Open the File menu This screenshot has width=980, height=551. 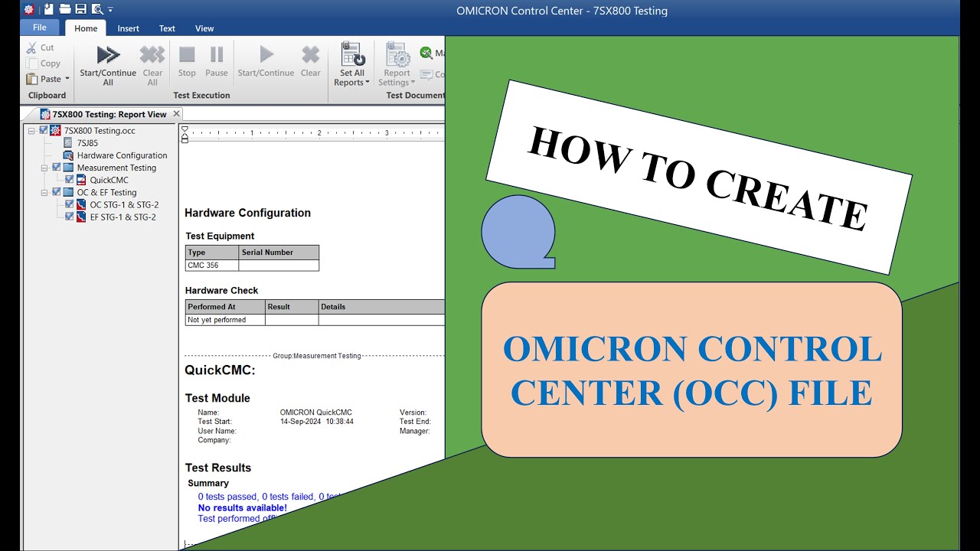pyautogui.click(x=40, y=28)
